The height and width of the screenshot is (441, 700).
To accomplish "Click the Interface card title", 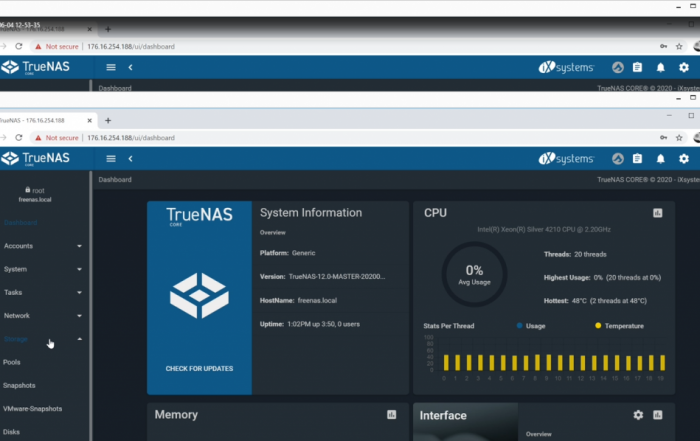I will 443,416.
